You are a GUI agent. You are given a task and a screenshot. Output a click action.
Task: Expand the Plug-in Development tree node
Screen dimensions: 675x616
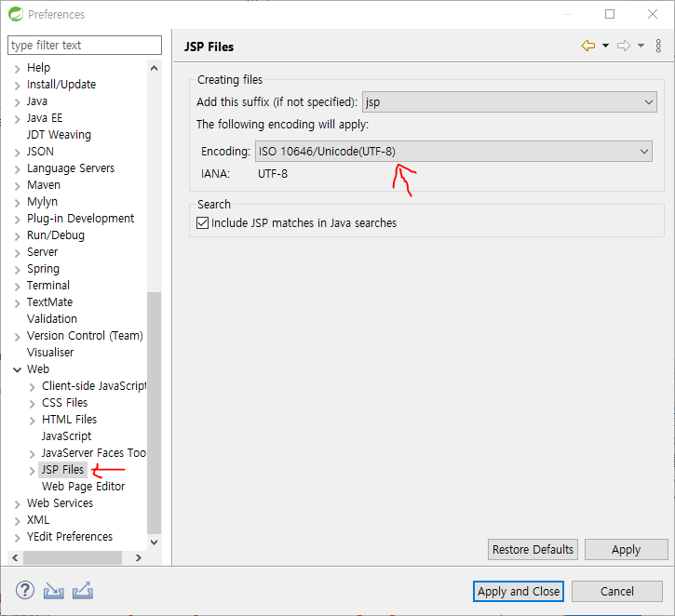17,220
